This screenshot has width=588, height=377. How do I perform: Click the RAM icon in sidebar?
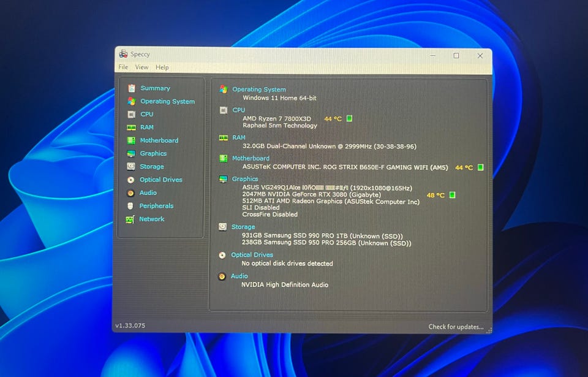[x=131, y=128]
